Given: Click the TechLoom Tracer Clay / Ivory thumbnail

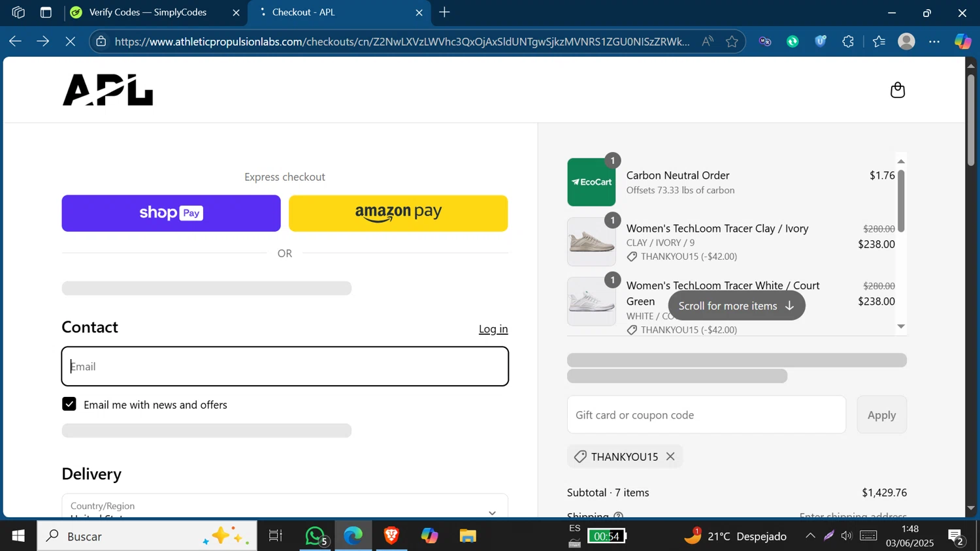Looking at the screenshot, I should tap(591, 242).
